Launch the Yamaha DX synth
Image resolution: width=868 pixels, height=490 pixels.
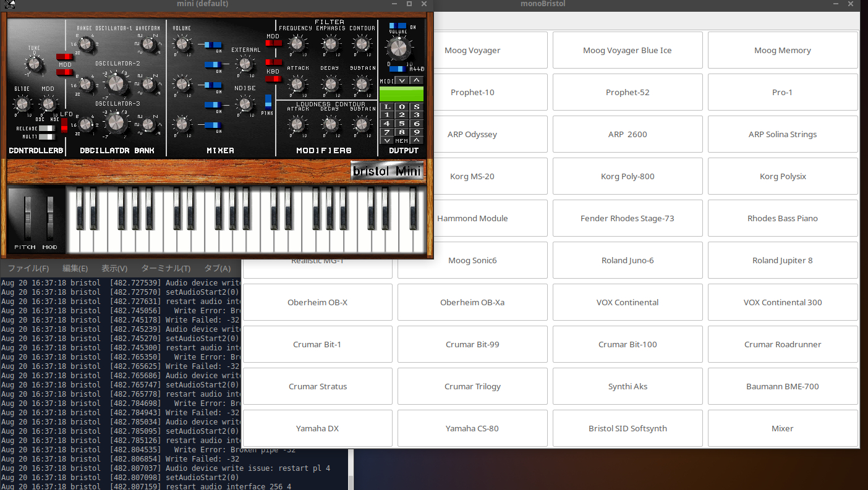(318, 428)
